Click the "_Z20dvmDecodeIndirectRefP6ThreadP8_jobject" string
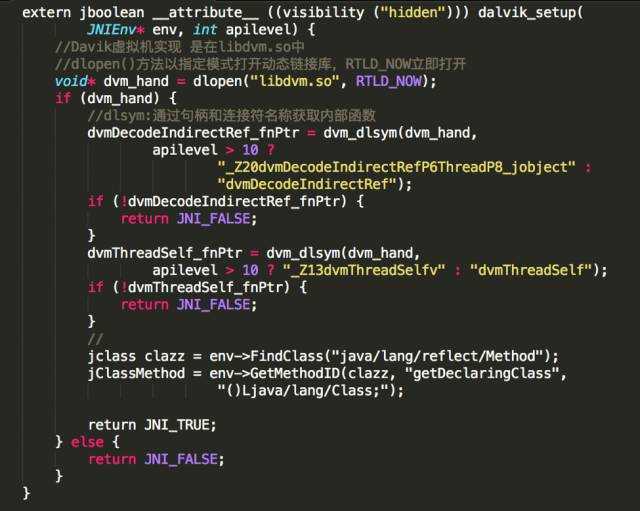 (396, 167)
